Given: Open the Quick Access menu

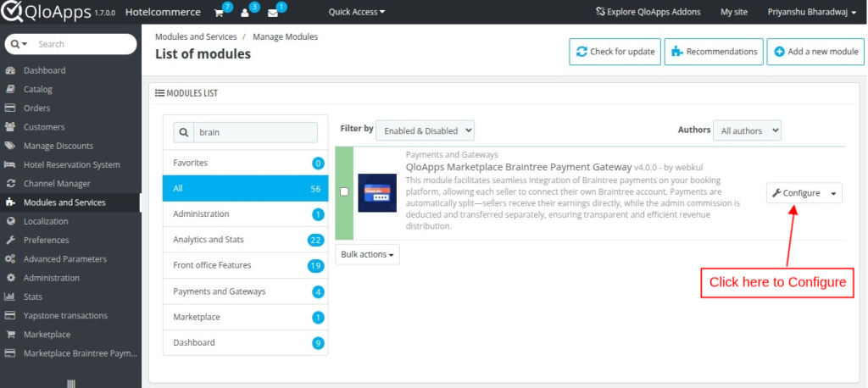Looking at the screenshot, I should pos(356,13).
